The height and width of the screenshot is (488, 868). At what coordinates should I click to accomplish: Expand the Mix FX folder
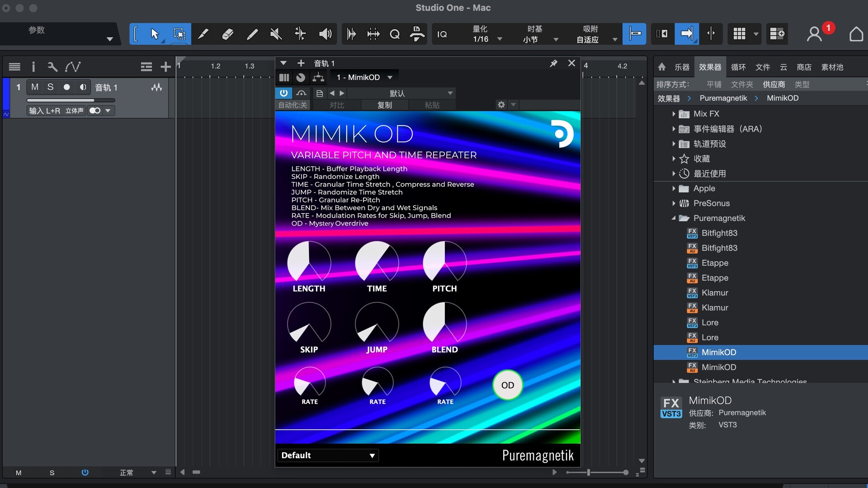pyautogui.click(x=674, y=114)
